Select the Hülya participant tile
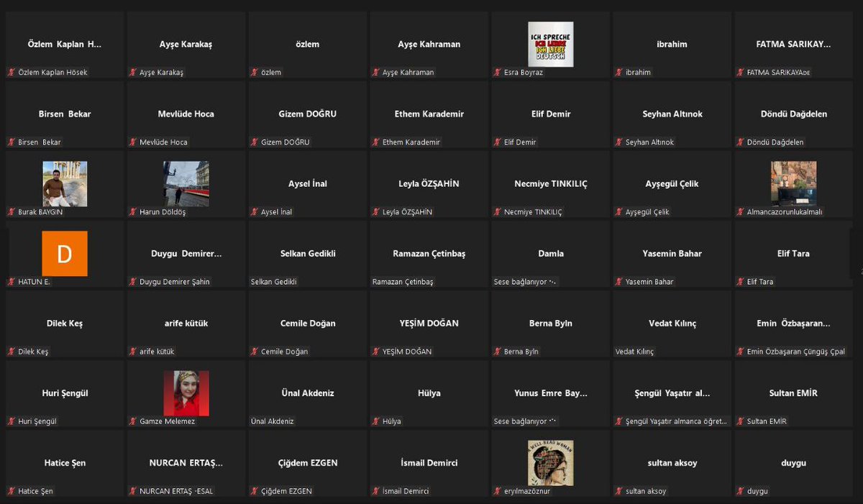 [429, 393]
